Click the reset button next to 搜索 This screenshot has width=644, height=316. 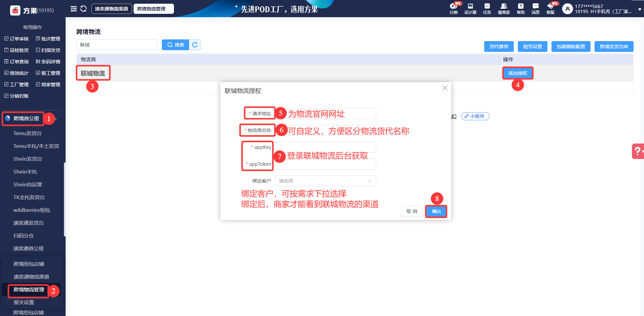coord(195,45)
